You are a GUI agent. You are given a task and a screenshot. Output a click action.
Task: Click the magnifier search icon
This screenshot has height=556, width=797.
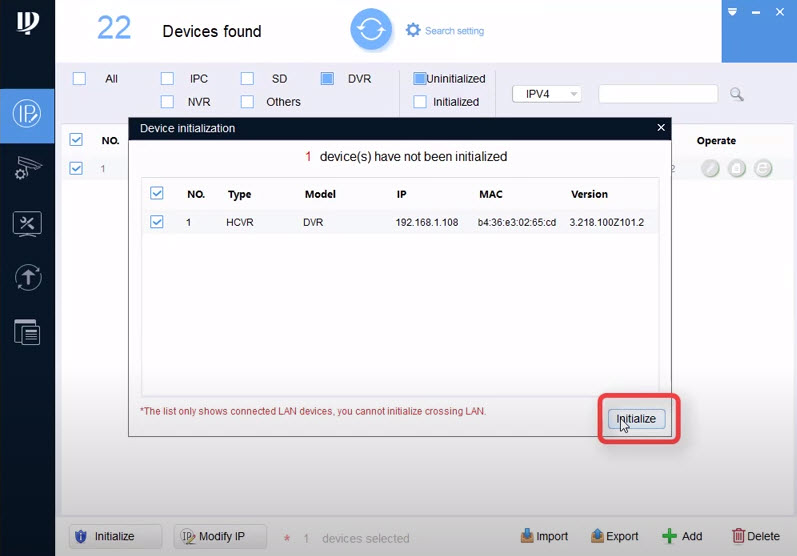pyautogui.click(x=737, y=94)
